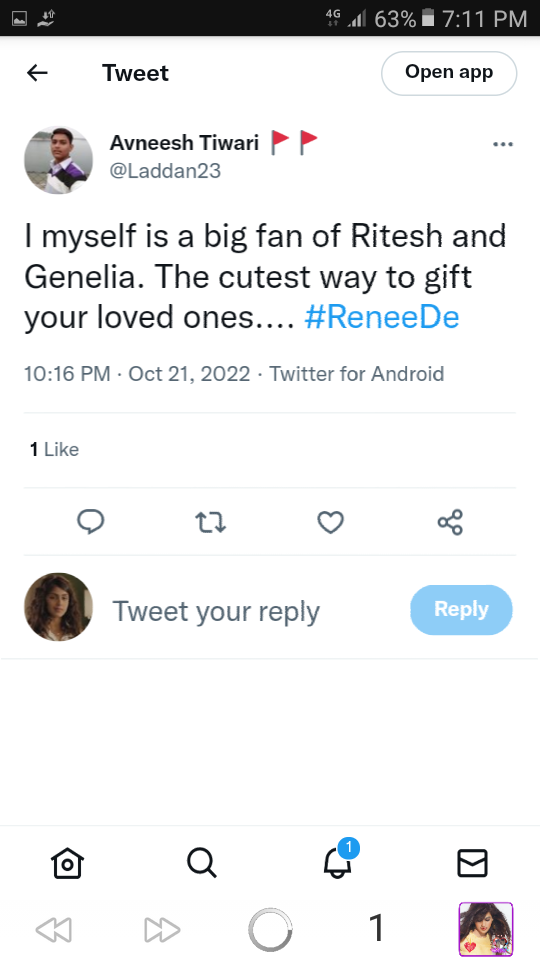The height and width of the screenshot is (960, 540).
Task: Tap the reply speech bubble icon
Action: [91, 522]
